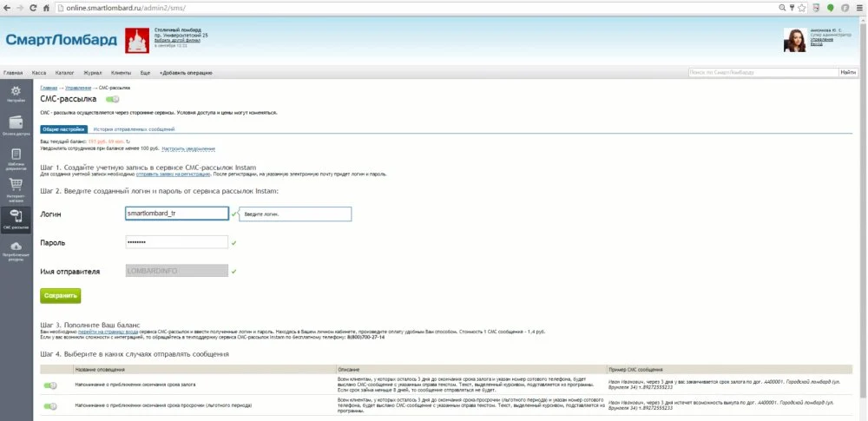The height and width of the screenshot is (421, 868).
Task: Click the green Сохранить button
Action: coord(61,296)
